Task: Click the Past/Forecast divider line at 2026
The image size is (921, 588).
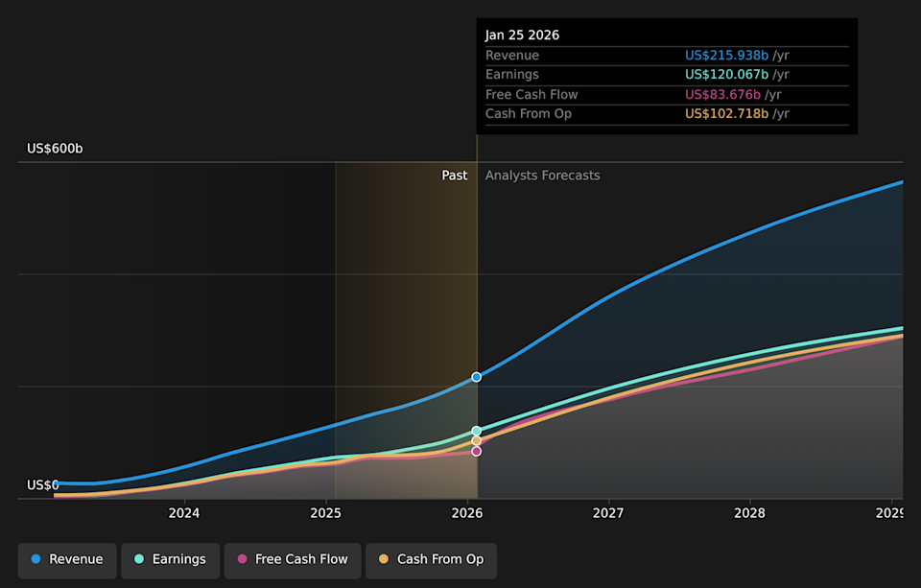Action: 476,288
